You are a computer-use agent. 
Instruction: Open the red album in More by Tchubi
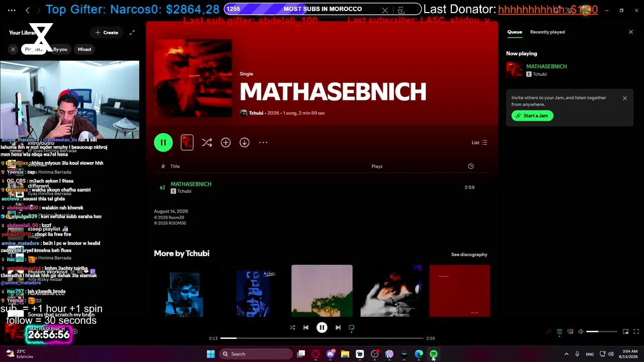(460, 291)
